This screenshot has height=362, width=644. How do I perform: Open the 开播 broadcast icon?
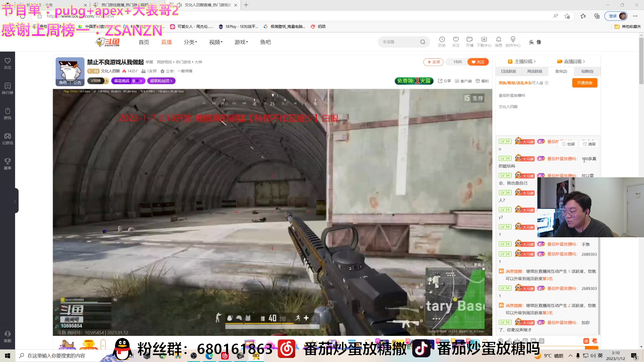tap(470, 42)
